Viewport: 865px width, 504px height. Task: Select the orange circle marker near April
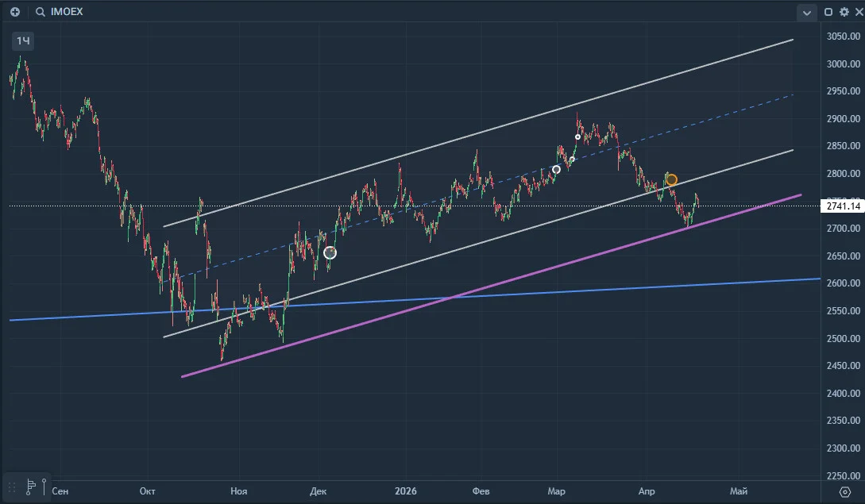click(671, 179)
